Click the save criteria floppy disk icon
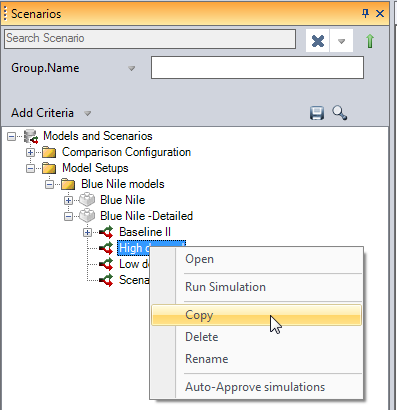The image size is (397, 410). pyautogui.click(x=317, y=113)
